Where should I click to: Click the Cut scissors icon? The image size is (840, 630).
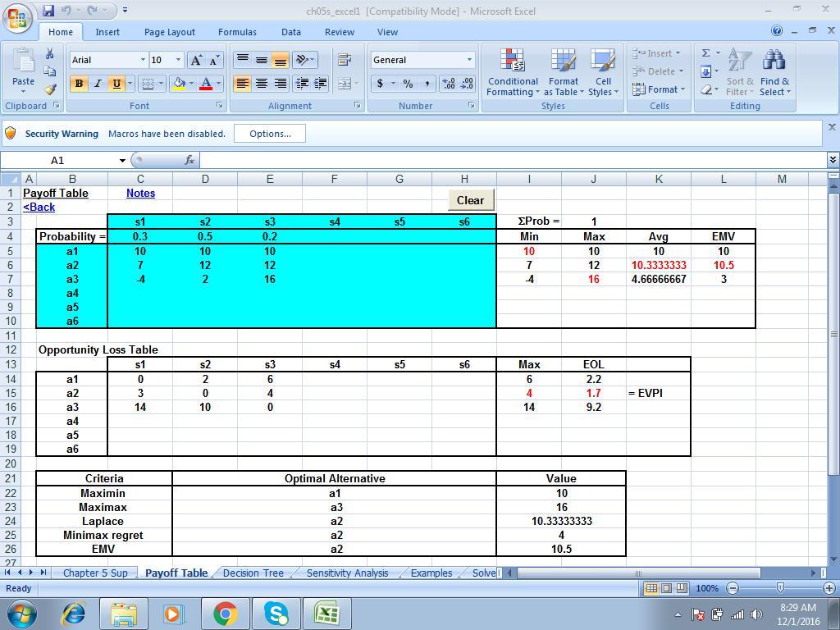click(x=50, y=53)
